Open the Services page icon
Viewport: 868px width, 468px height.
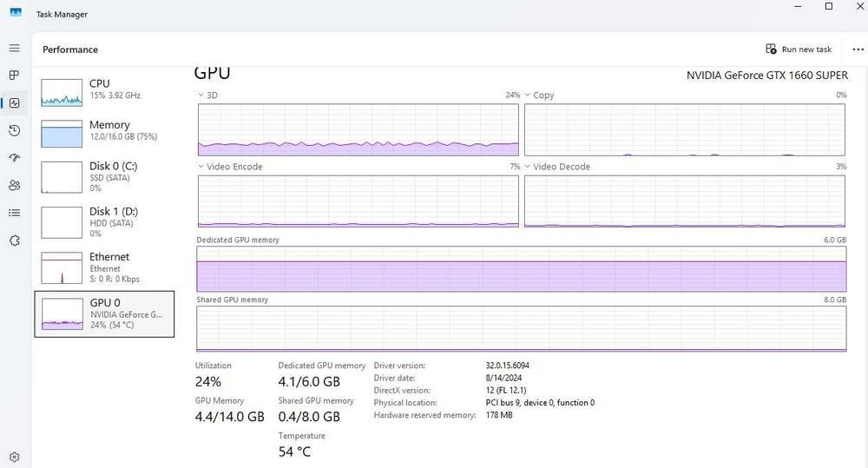coord(14,241)
